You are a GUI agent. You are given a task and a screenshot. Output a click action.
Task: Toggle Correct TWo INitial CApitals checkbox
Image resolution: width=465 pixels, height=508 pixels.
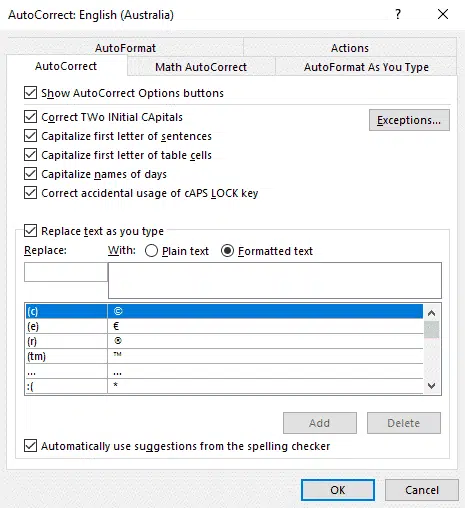point(30,117)
